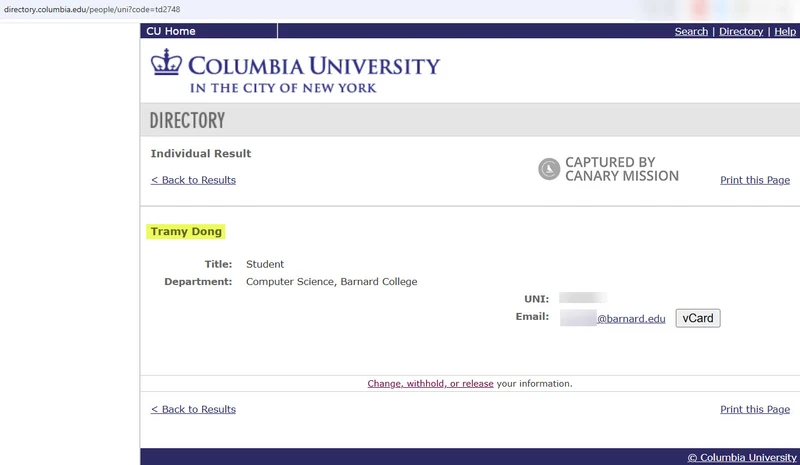Click the Computer Science, Barnard College department text
This screenshot has height=465, width=800.
click(x=332, y=282)
